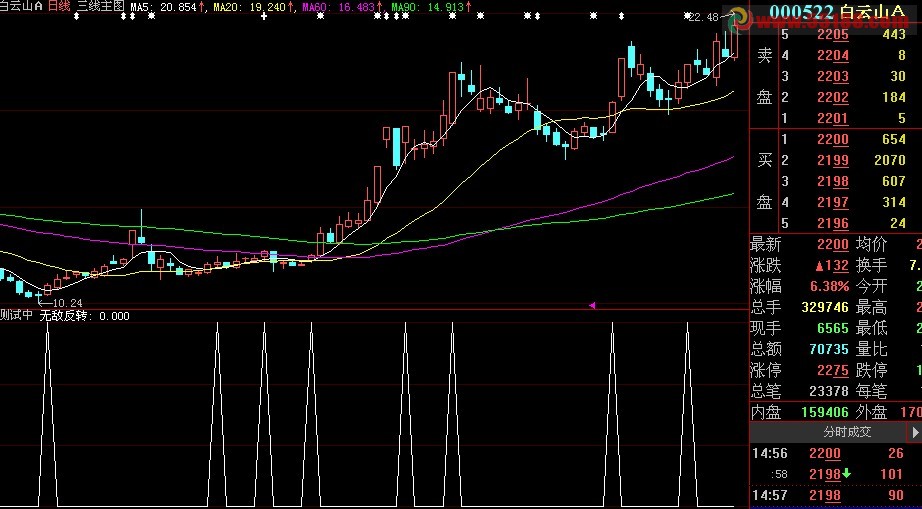Click the 最低 label
Viewport: 922px width, 509px height.
click(x=871, y=329)
